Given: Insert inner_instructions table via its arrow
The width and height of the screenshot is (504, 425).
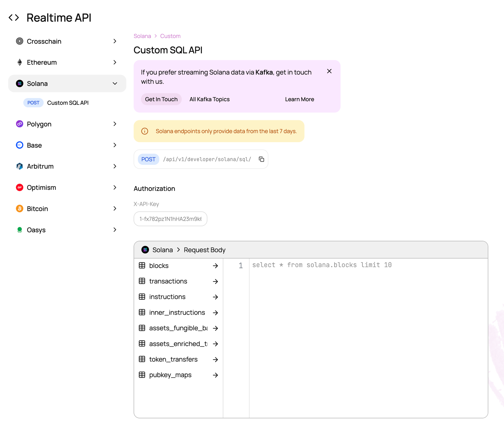Looking at the screenshot, I should click(x=215, y=313).
